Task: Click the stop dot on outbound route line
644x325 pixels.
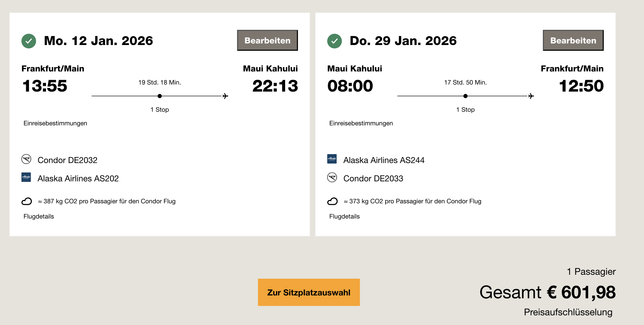Action: click(160, 96)
